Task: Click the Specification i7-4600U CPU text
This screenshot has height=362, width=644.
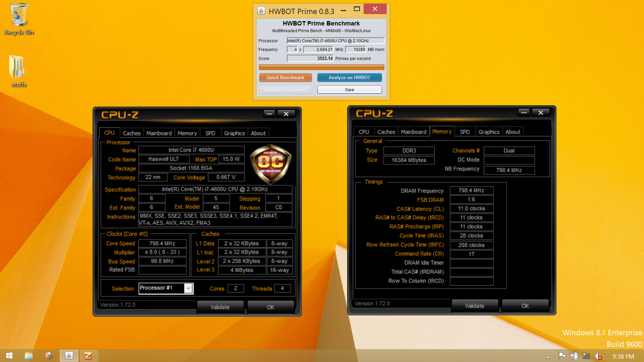Action: click(215, 189)
